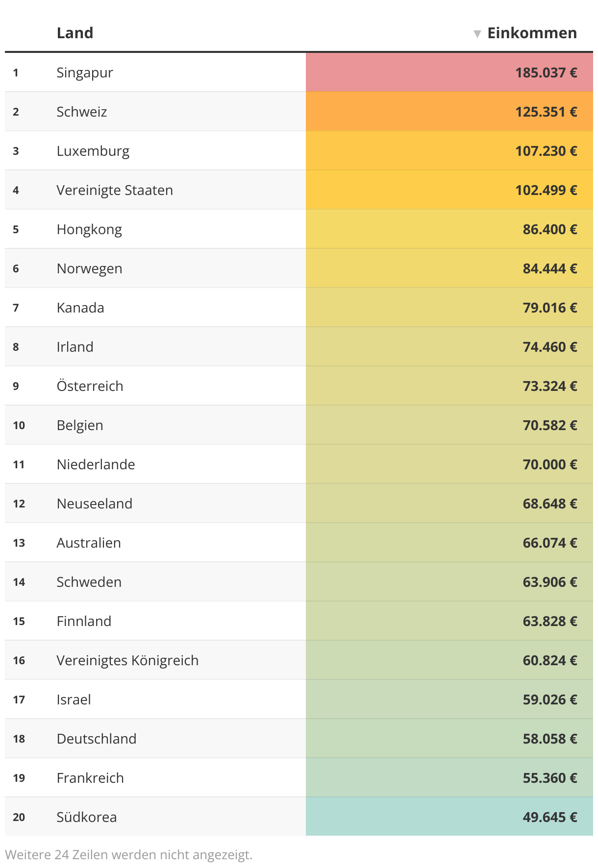The image size is (598, 868).
Task: Click the 70.000 € Niederlande cell
Action: tap(449, 464)
